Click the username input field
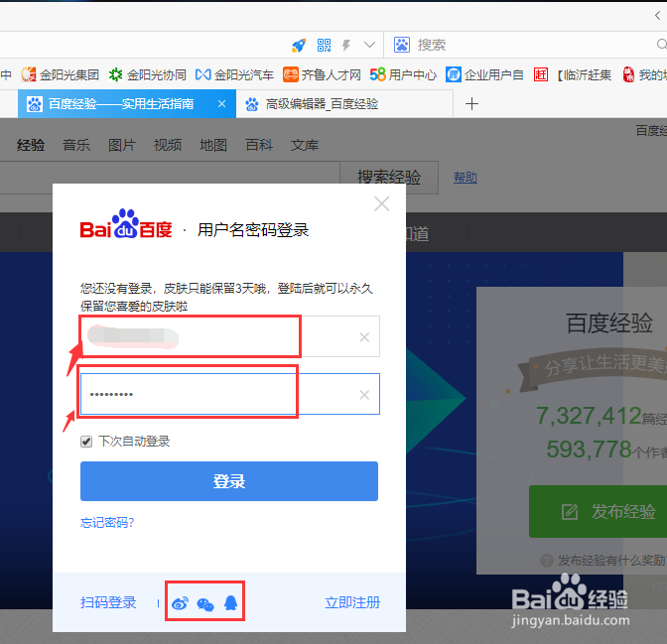This screenshot has width=667, height=644. (x=229, y=336)
